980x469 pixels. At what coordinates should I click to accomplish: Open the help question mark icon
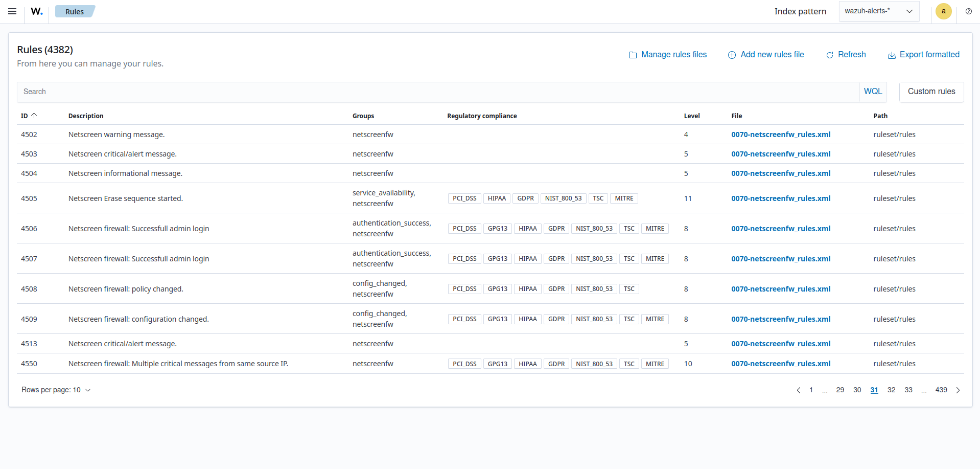tap(969, 11)
